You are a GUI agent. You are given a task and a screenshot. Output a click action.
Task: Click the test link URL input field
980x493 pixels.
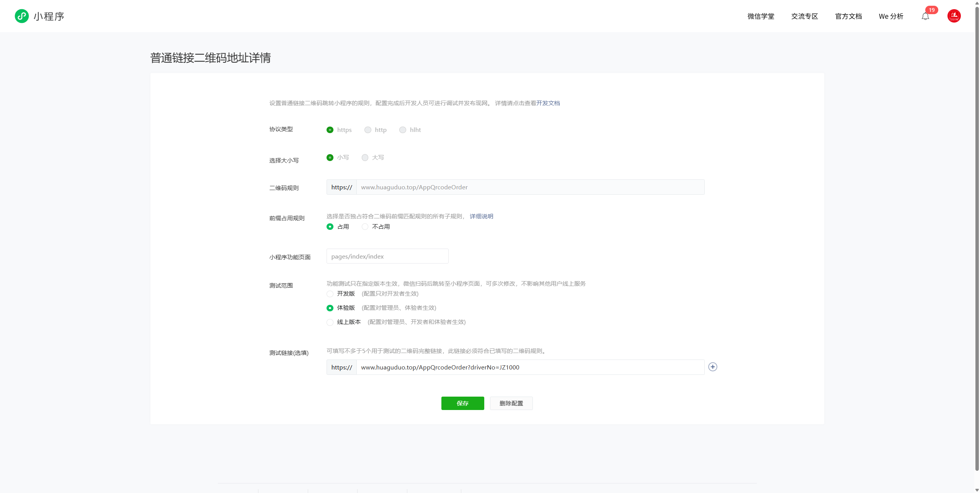(530, 367)
